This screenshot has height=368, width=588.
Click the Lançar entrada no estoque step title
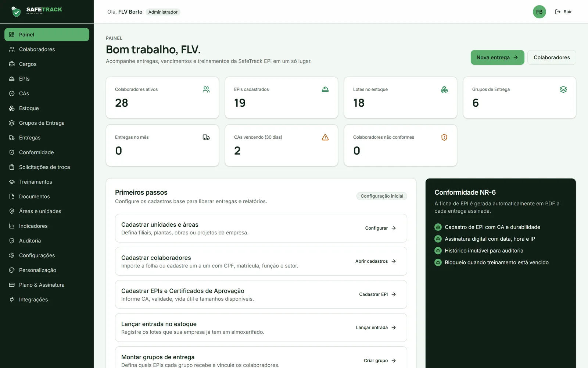pos(159,324)
